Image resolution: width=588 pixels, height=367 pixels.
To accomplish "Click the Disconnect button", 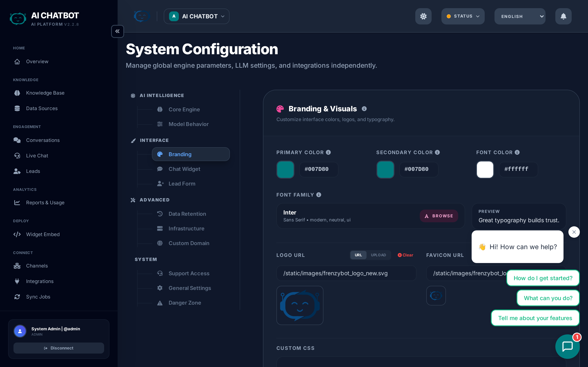I will 59,348.
